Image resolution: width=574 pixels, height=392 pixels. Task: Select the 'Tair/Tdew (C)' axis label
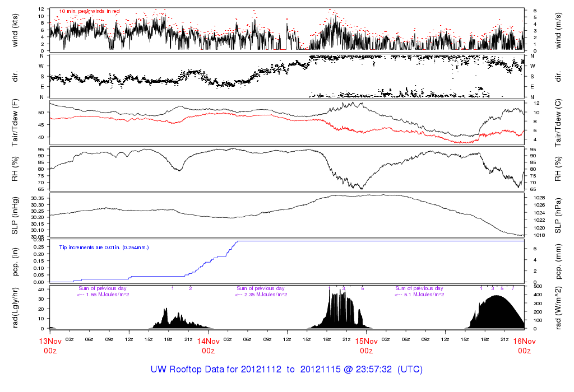pyautogui.click(x=558, y=122)
